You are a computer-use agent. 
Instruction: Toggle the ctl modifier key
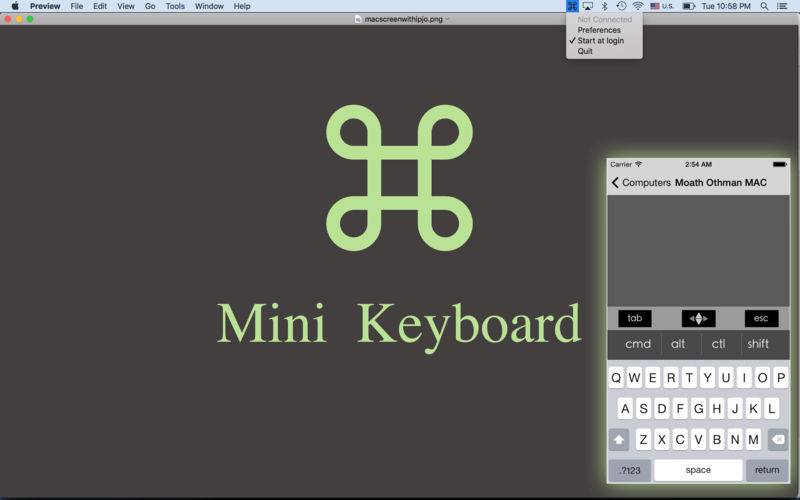point(718,344)
